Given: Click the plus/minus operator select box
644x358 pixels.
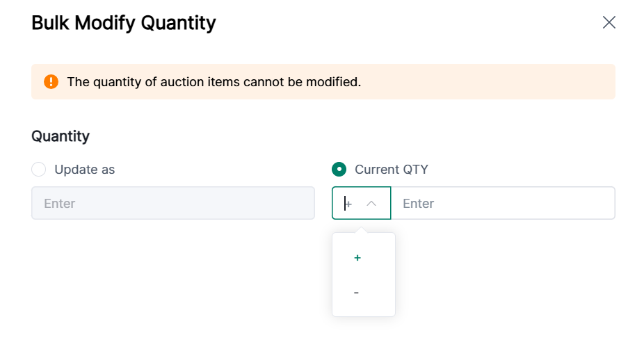Looking at the screenshot, I should 361,204.
